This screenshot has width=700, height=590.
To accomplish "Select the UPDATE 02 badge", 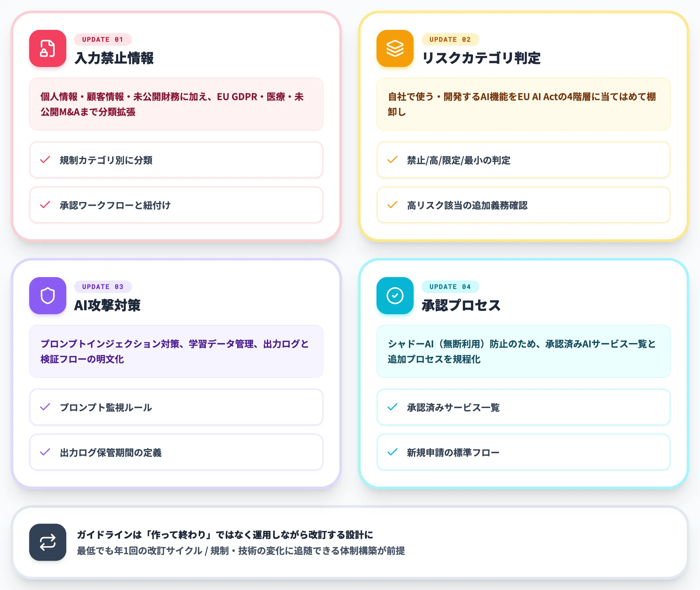I will pos(450,39).
